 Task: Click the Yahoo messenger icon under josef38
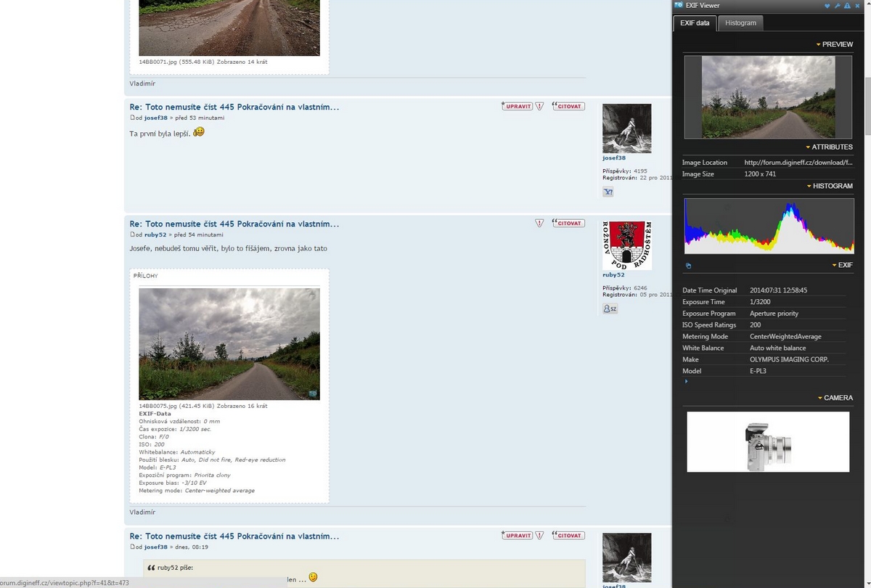pyautogui.click(x=608, y=192)
